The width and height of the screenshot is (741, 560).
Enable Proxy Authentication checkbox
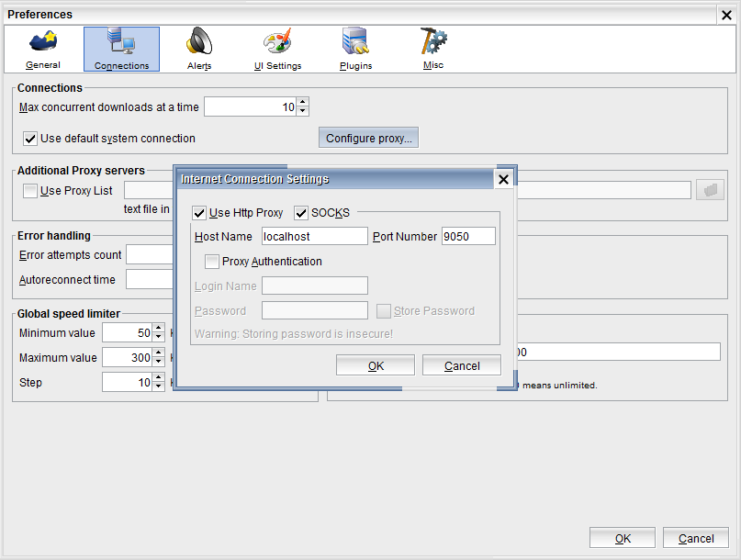[x=212, y=262]
